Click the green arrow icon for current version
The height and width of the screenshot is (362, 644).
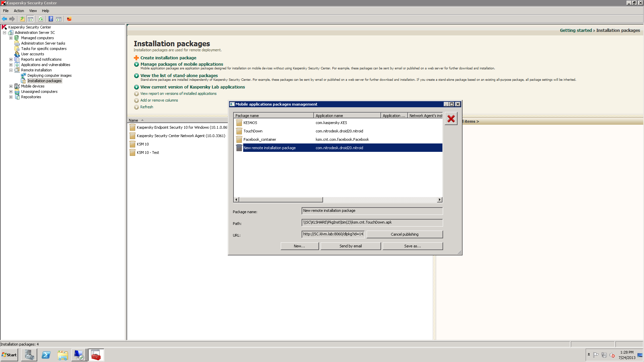pyautogui.click(x=137, y=87)
